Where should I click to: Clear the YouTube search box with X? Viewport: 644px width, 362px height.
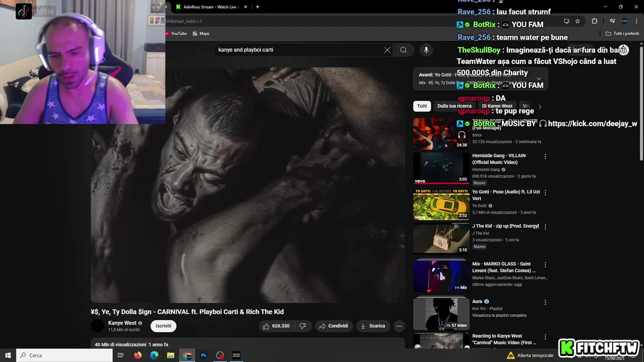[387, 50]
